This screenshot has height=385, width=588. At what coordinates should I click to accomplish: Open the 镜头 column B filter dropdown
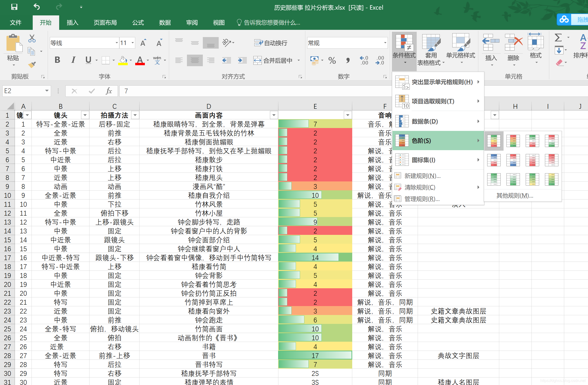click(x=85, y=115)
